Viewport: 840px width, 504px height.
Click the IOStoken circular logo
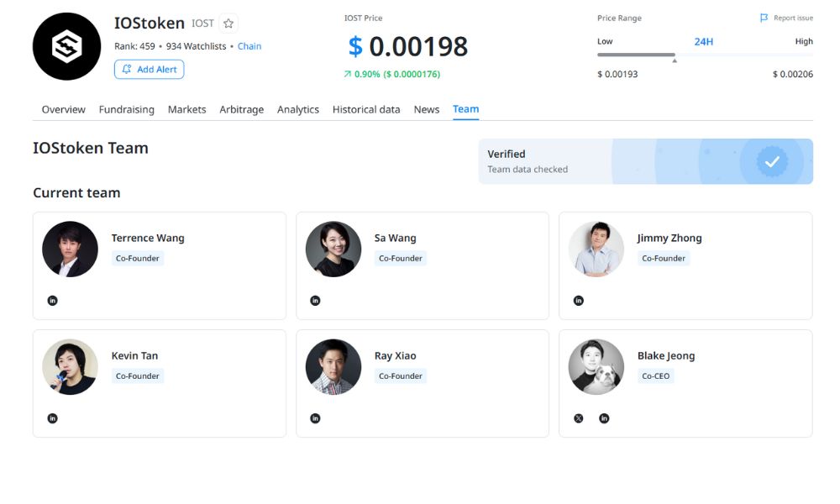coord(66,46)
